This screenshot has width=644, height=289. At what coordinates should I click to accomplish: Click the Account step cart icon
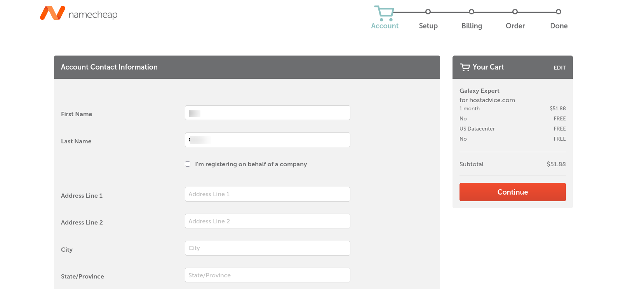pyautogui.click(x=384, y=14)
